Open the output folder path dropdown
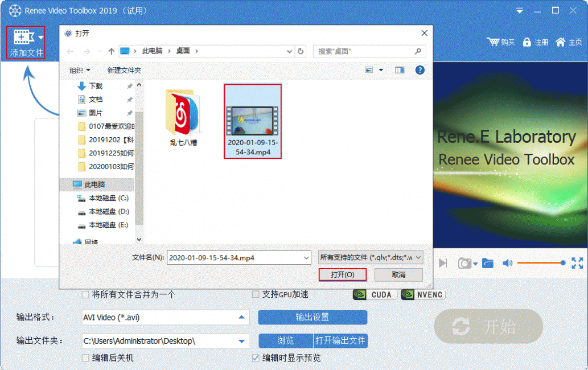Screen dimensions: 588x370 click(x=241, y=341)
